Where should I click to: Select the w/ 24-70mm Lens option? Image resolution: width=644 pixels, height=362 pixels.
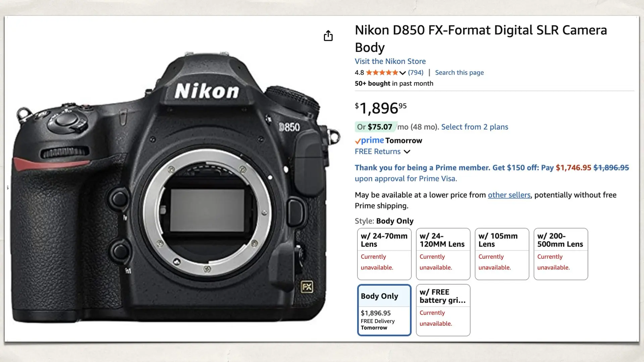click(384, 254)
